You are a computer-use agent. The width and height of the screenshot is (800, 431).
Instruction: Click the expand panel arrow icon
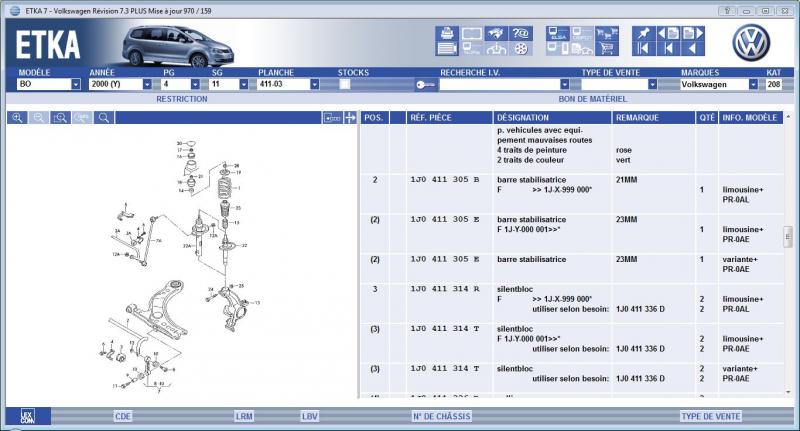tap(350, 118)
